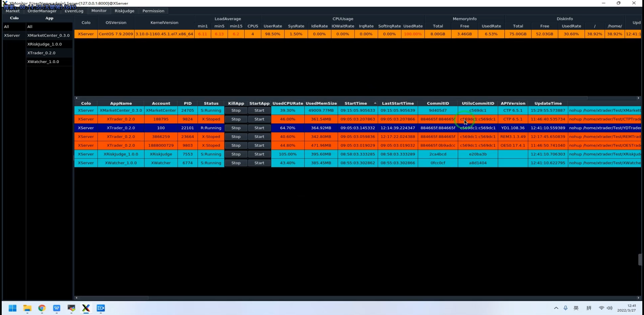Viewport: 644px width, 315px height.
Task: Click the 49009.77MB memory cell
Action: (x=321, y=110)
